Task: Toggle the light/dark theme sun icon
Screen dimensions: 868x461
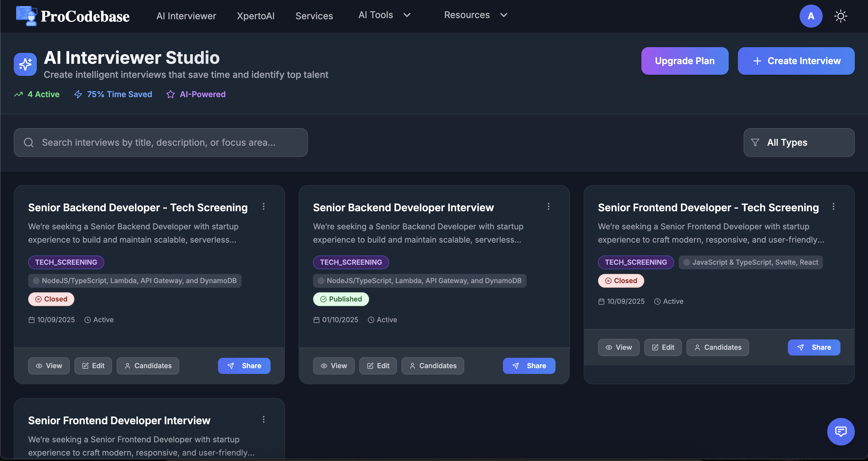Action: tap(840, 16)
